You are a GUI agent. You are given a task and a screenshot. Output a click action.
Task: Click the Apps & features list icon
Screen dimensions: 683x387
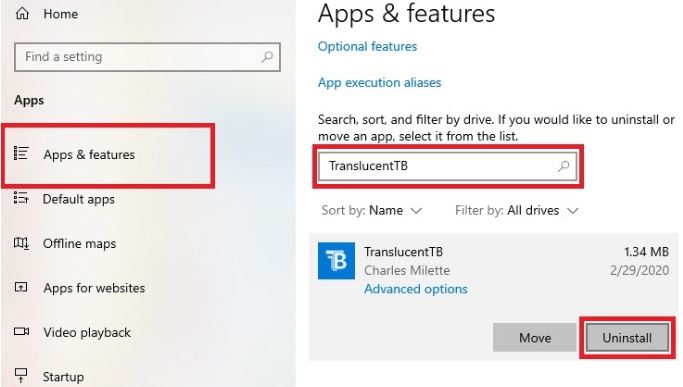point(21,153)
